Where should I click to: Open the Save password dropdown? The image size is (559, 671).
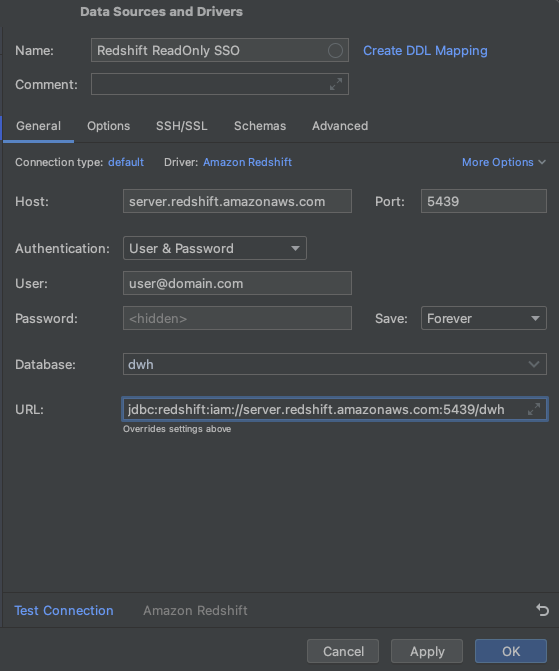coord(484,318)
